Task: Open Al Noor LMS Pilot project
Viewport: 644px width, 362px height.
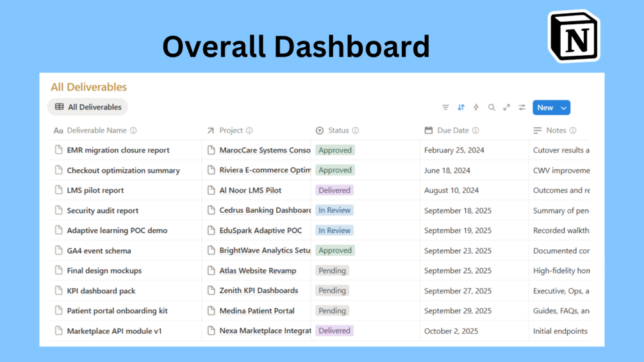Action: point(250,190)
